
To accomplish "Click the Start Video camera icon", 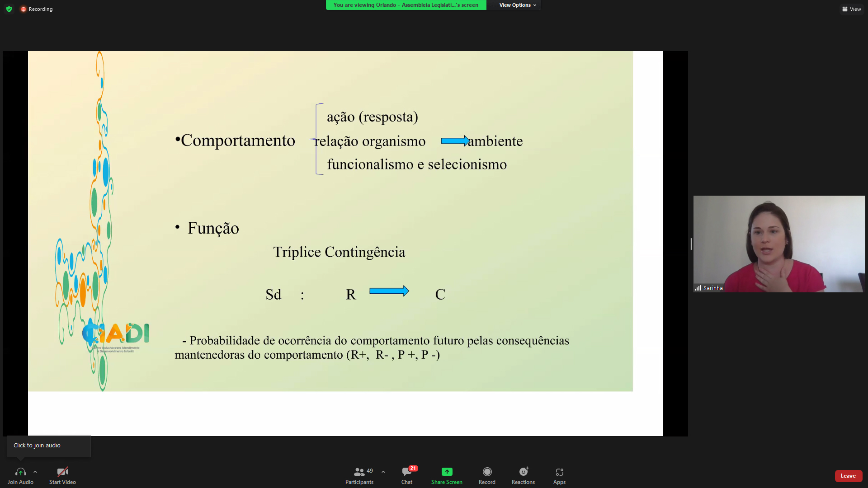I will click(x=62, y=472).
